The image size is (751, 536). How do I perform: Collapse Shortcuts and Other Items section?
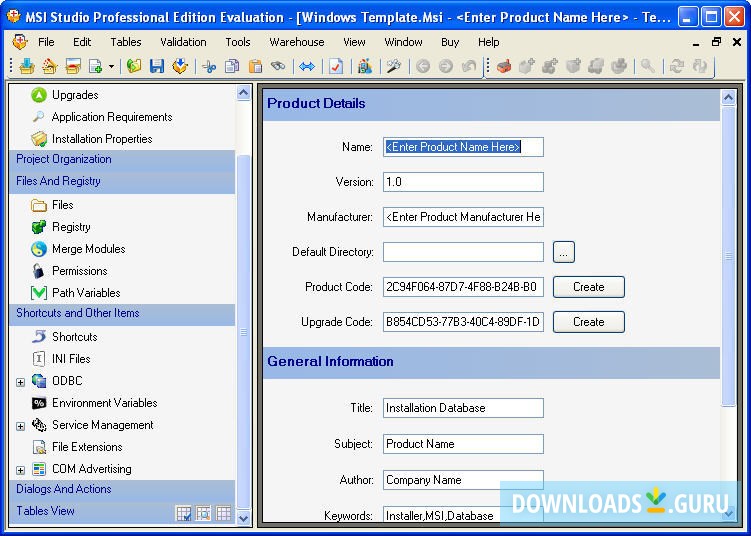[122, 314]
